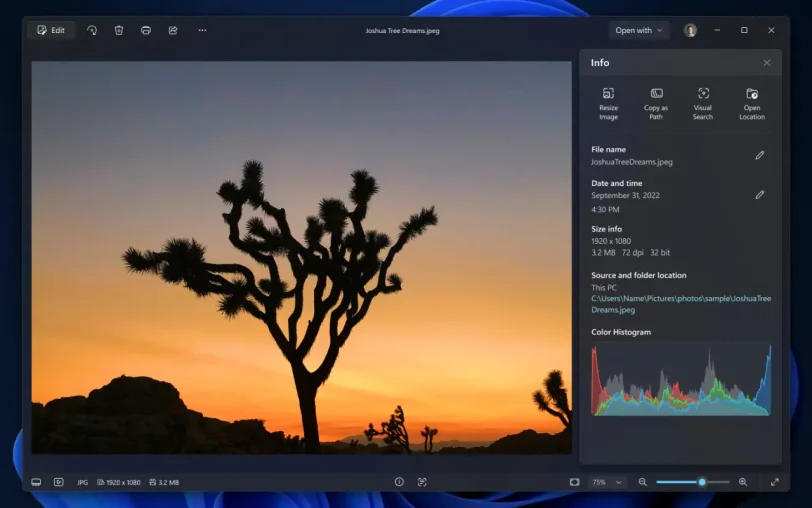Viewport: 812px width, 508px height.
Task: Click the 1920 x 1080 status bar entry
Action: 119,482
